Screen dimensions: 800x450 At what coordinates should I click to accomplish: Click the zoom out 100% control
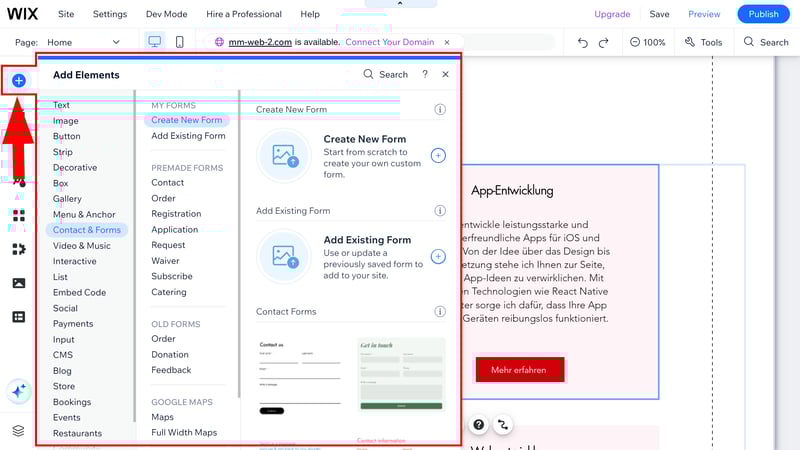[647, 42]
